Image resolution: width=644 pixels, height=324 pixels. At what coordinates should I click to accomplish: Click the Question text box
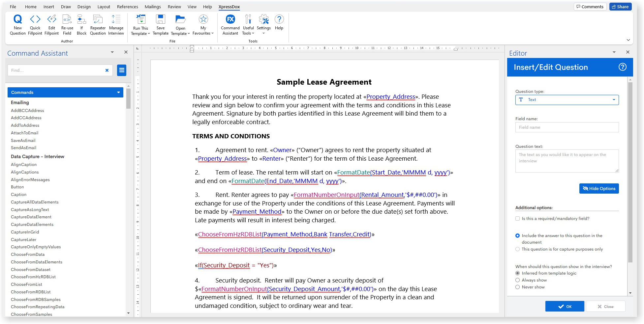(x=567, y=161)
